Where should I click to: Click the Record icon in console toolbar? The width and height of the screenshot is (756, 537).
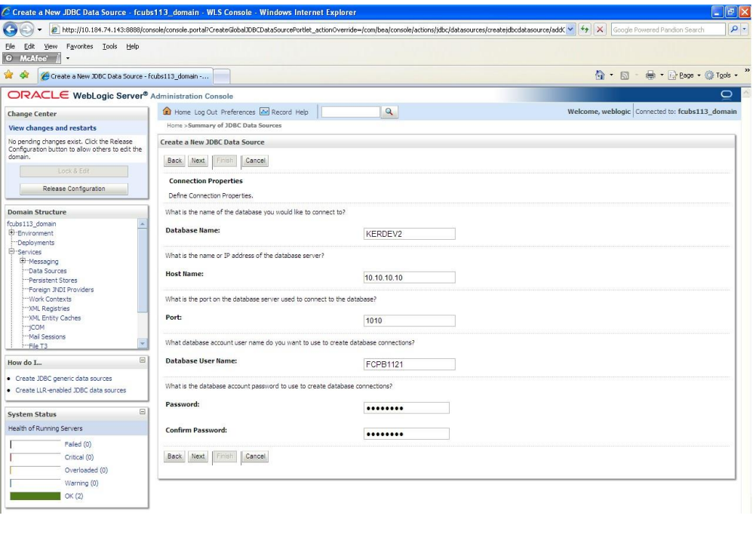pyautogui.click(x=264, y=112)
